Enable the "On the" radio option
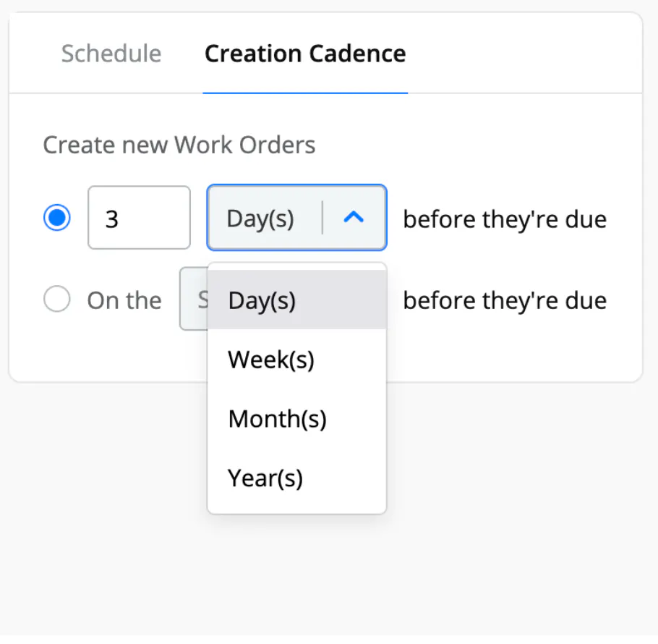Viewport: 658px width, 644px height. [57, 299]
